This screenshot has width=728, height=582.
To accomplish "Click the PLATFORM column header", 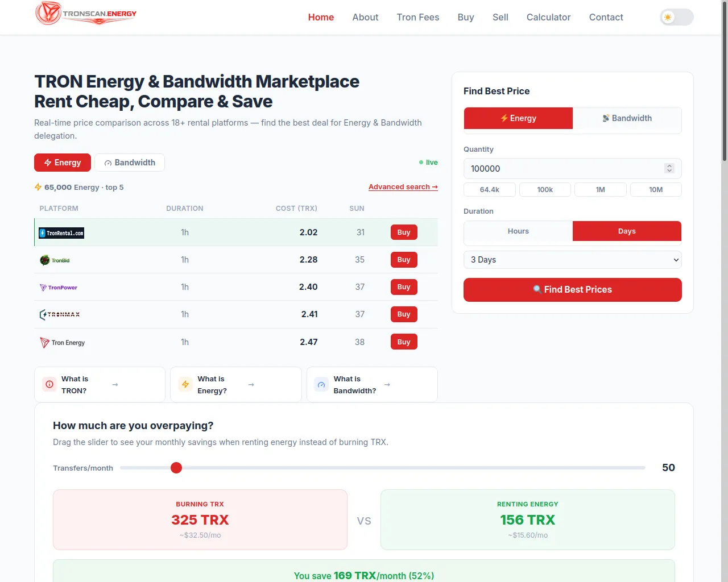I will pos(59,209).
